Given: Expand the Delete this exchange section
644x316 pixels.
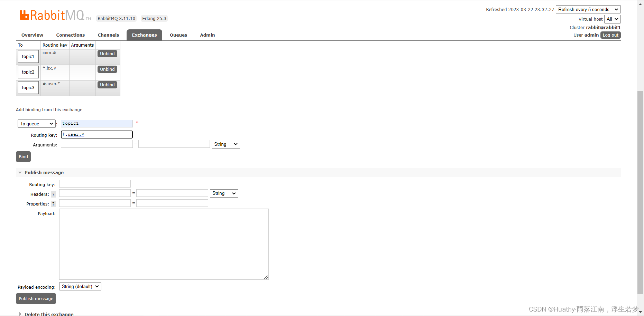Looking at the screenshot, I should (49, 314).
